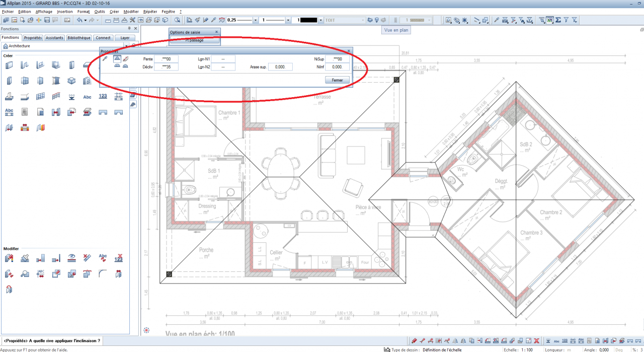Open the line type dropdown
This screenshot has width=644, height=352.
coord(288,20)
